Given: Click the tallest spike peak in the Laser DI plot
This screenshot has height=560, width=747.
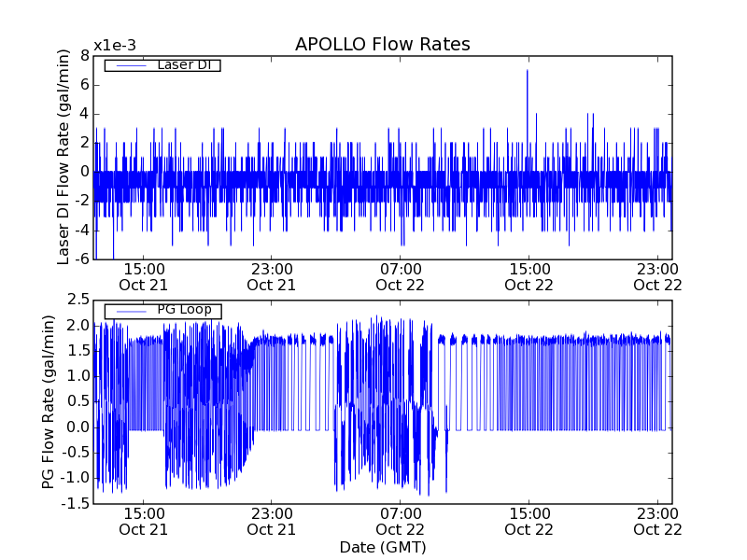Looking at the screenshot, I should pos(527,71).
